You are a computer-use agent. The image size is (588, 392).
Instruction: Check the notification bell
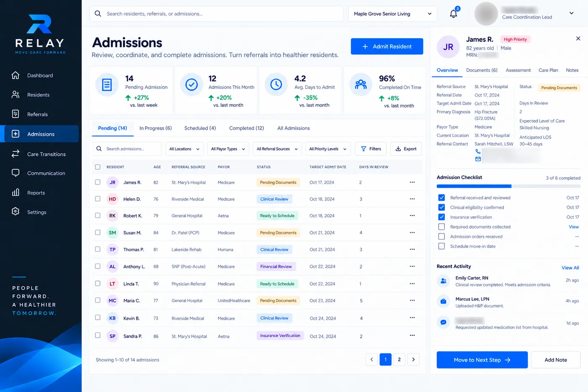pyautogui.click(x=454, y=13)
